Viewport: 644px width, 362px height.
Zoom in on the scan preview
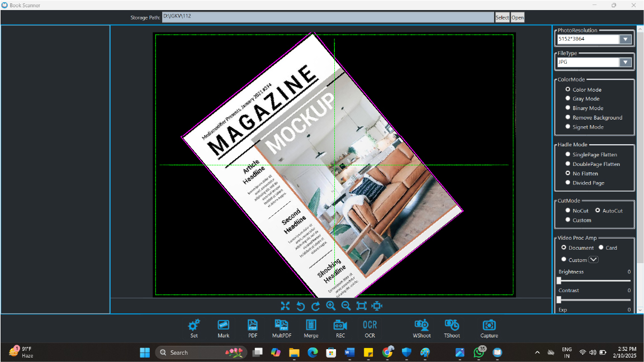[x=331, y=306]
